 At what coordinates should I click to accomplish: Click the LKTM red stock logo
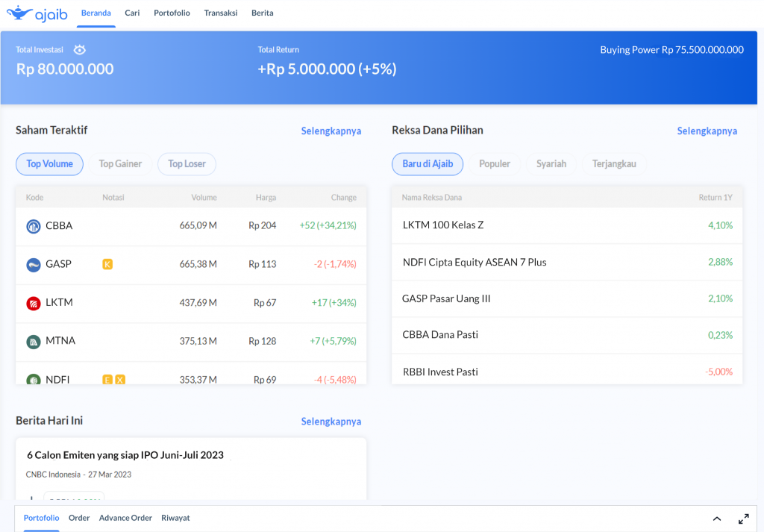[x=33, y=303]
